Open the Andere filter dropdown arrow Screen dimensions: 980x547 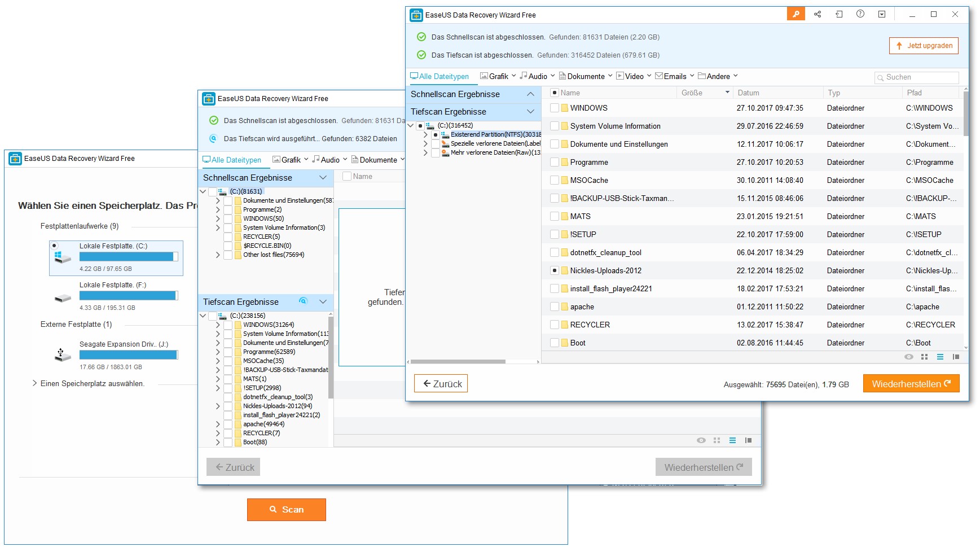click(736, 76)
